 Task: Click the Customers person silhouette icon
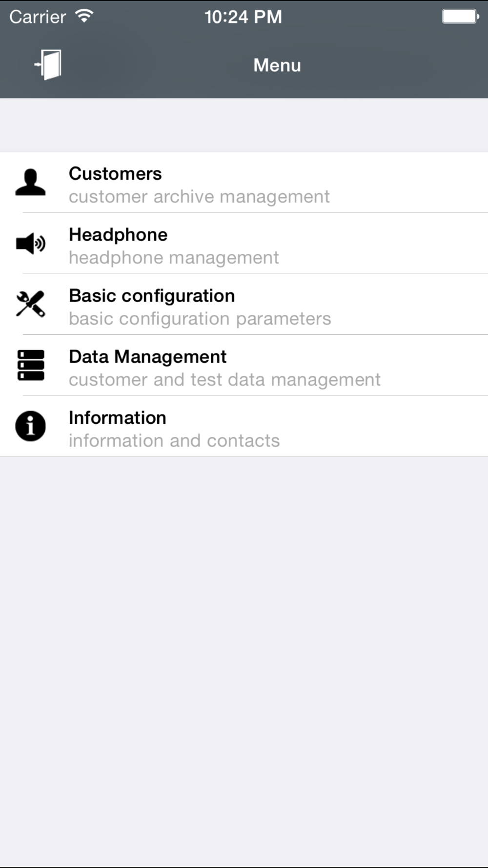pos(30,182)
